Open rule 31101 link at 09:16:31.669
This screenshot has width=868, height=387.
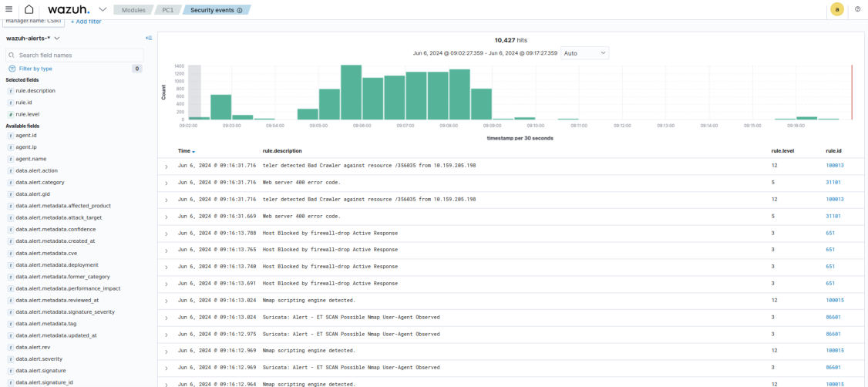click(x=833, y=216)
